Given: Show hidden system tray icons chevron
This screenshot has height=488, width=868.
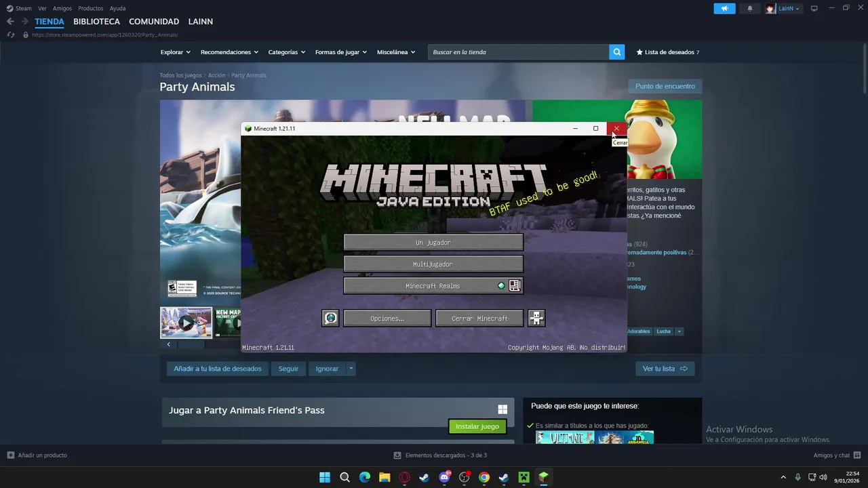Looking at the screenshot, I should [x=783, y=477].
